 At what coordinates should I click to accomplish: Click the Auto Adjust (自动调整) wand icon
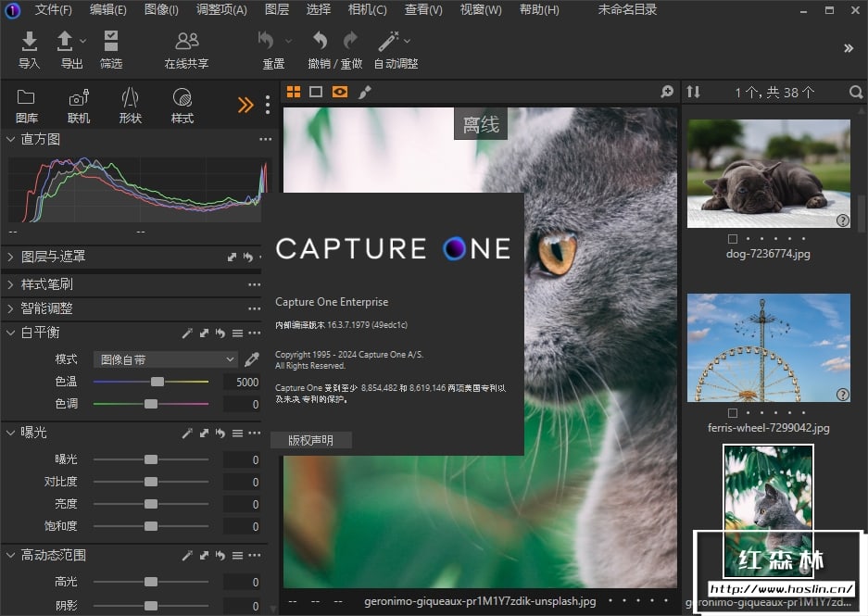pyautogui.click(x=389, y=42)
